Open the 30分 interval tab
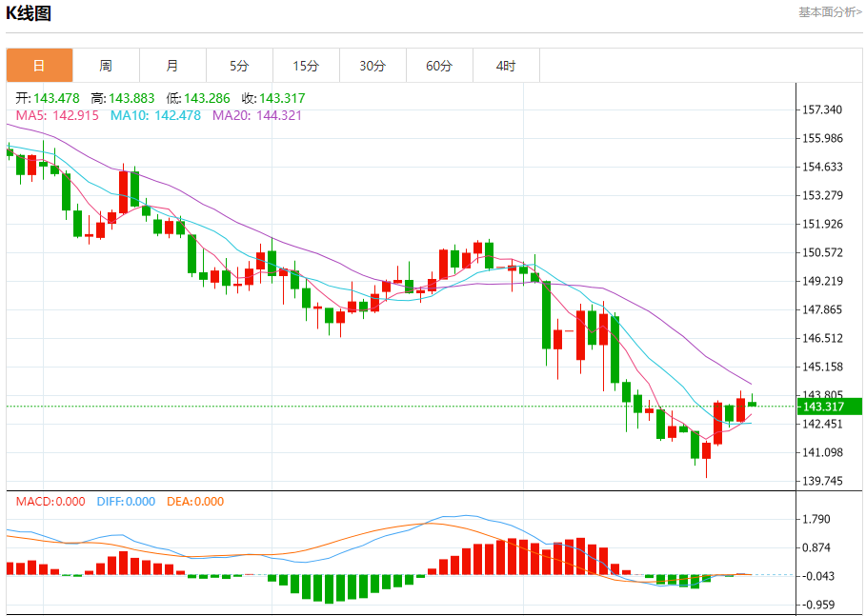Viewport: 866px width, 616px height. click(x=373, y=66)
